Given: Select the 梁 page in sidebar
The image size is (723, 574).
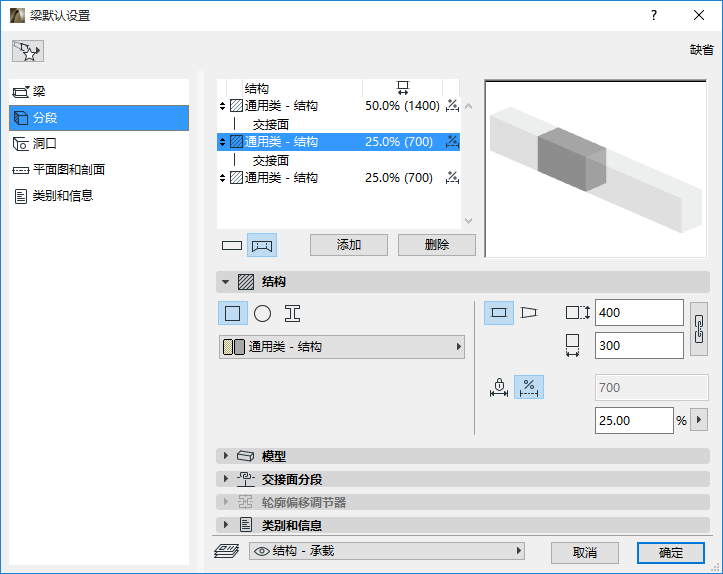Looking at the screenshot, I should click(x=99, y=92).
